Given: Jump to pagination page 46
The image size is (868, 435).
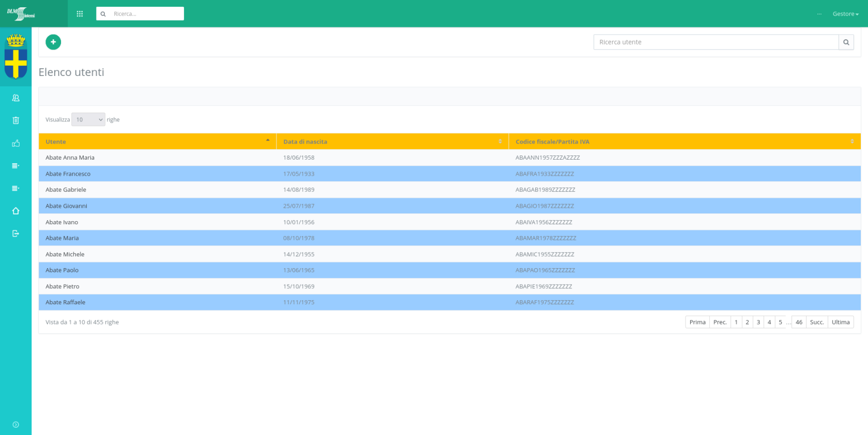Looking at the screenshot, I should [799, 322].
